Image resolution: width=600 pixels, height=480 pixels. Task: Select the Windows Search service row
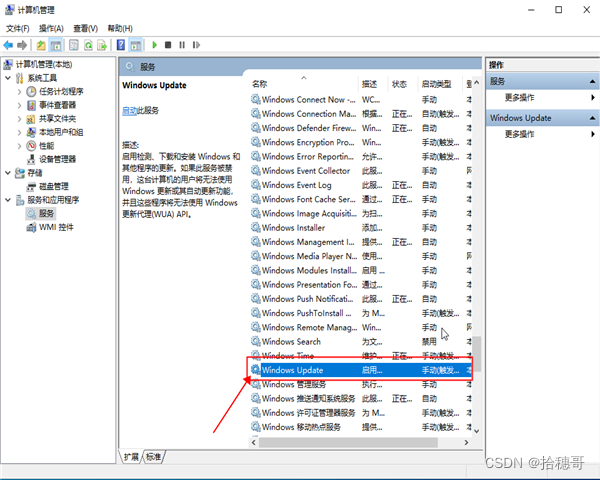[x=361, y=341]
